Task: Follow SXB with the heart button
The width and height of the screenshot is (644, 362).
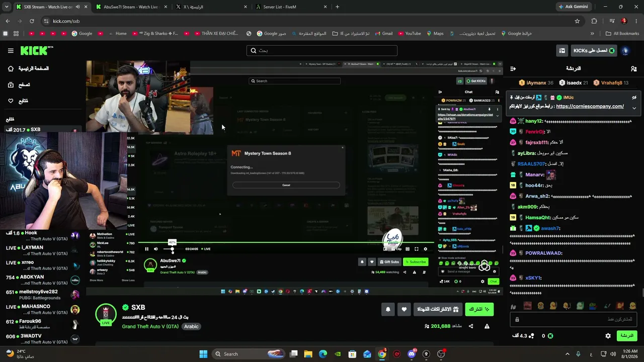Action: point(404,309)
